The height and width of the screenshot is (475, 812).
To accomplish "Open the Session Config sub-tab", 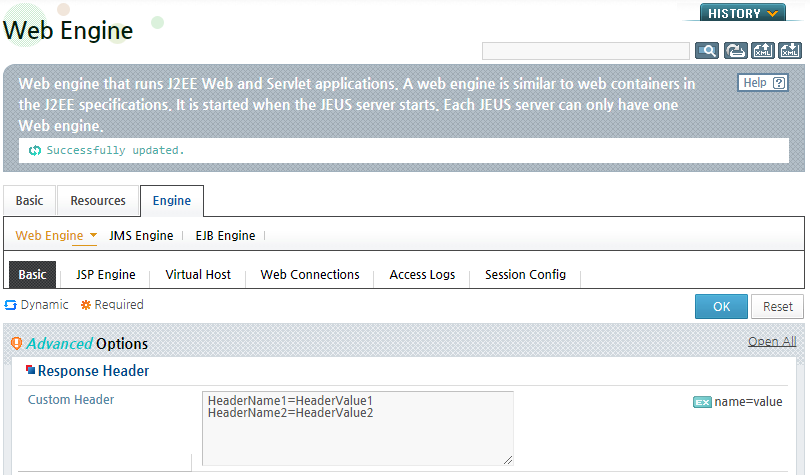I will pos(525,275).
